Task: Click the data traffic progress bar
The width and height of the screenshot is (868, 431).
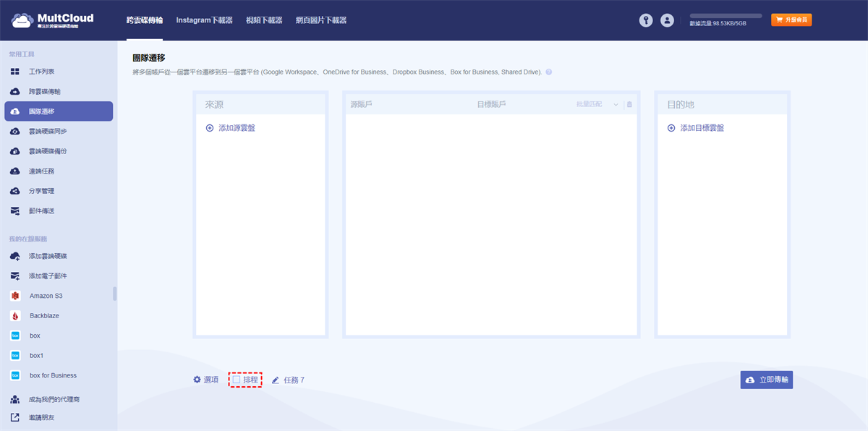Action: [x=726, y=15]
